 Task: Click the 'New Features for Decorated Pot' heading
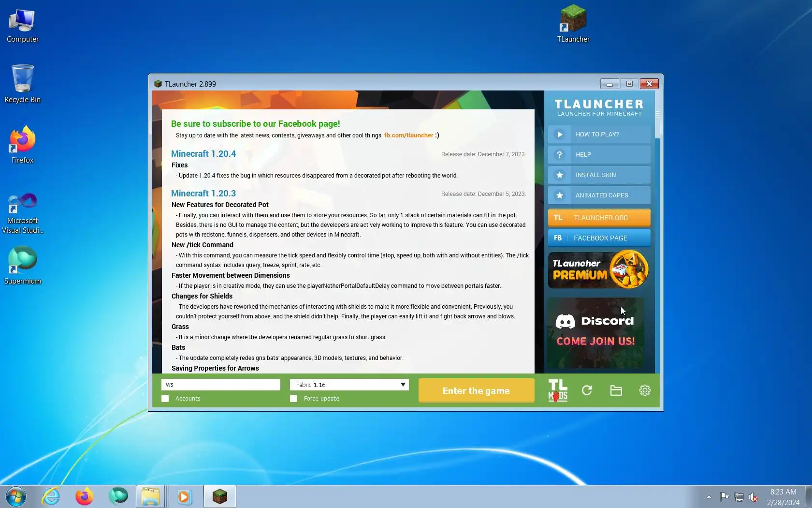220,205
